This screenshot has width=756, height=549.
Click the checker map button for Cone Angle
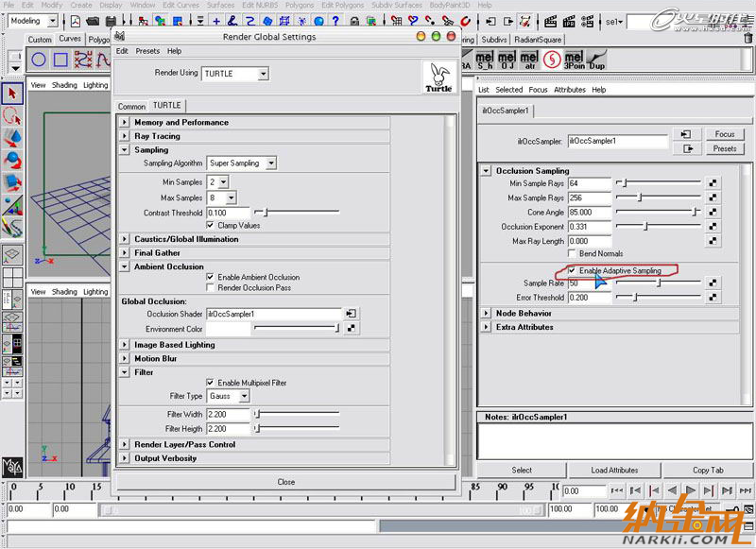[x=713, y=213]
